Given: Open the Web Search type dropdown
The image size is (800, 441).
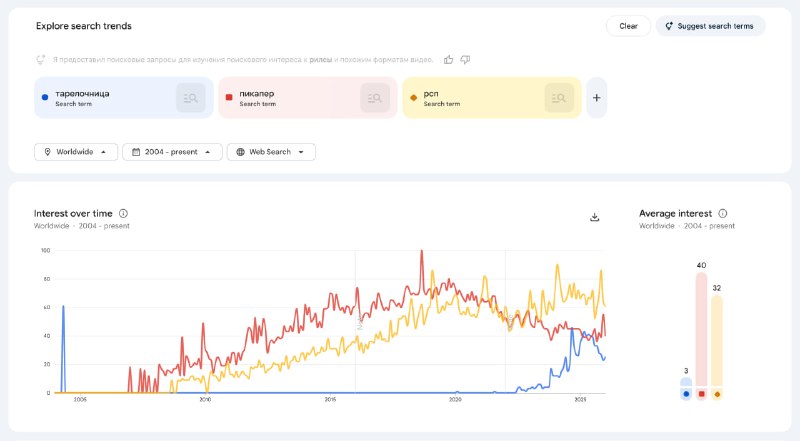Looking at the screenshot, I should tap(271, 152).
